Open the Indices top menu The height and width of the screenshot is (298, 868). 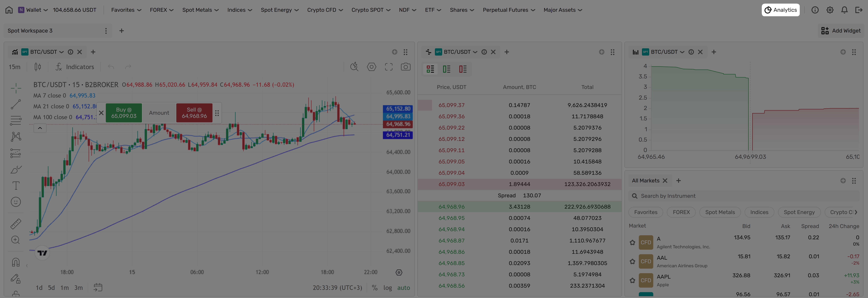(x=240, y=10)
